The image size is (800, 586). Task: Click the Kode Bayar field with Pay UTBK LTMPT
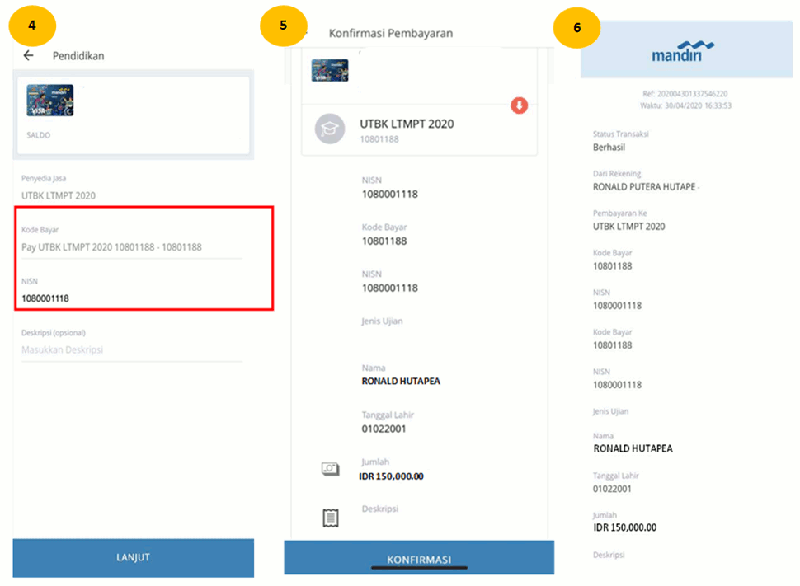coord(131,247)
